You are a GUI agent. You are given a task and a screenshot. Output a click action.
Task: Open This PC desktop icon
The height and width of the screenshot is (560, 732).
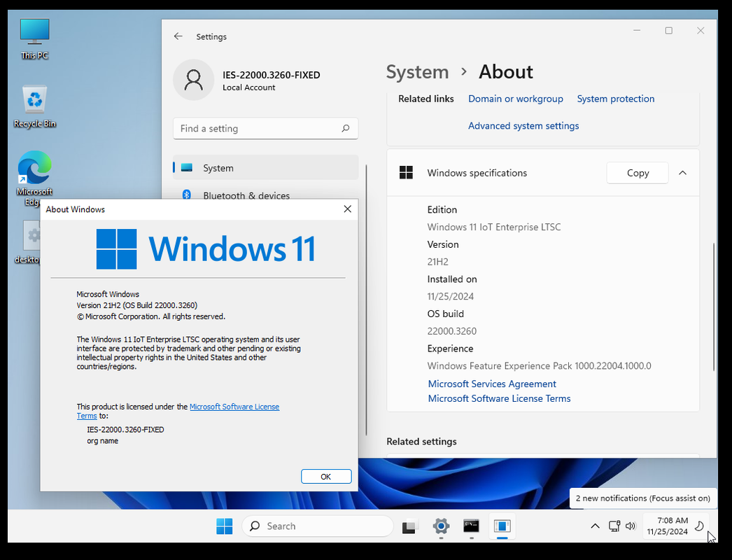pos(34,38)
